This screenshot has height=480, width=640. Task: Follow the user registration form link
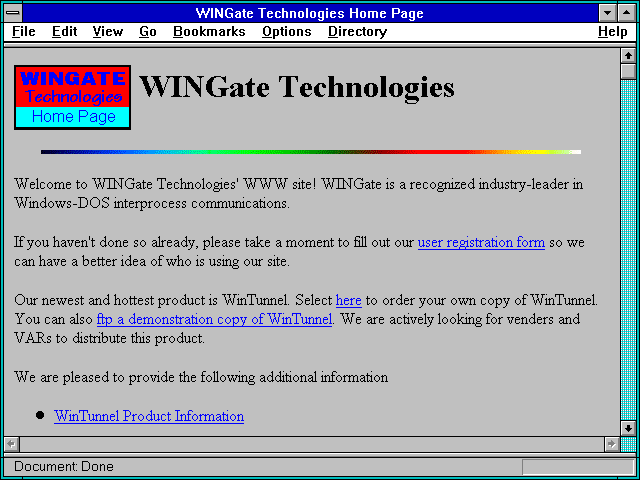point(481,242)
